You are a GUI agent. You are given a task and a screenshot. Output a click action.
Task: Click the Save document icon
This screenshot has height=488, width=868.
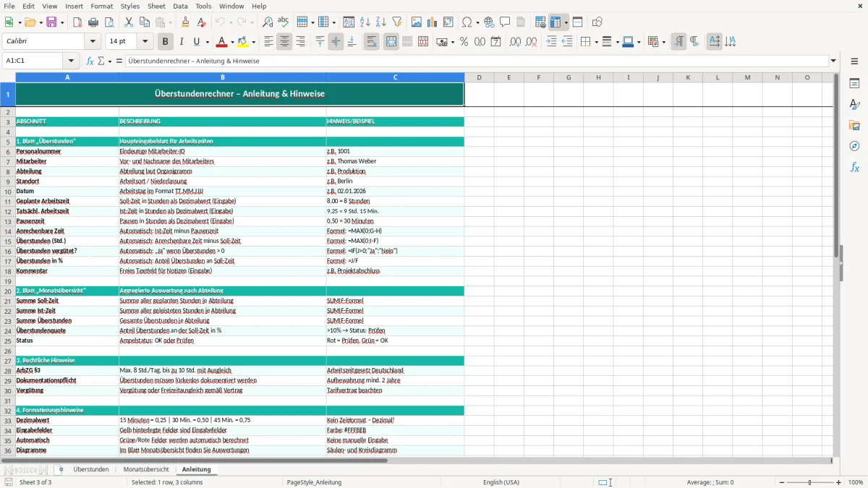[x=51, y=22]
